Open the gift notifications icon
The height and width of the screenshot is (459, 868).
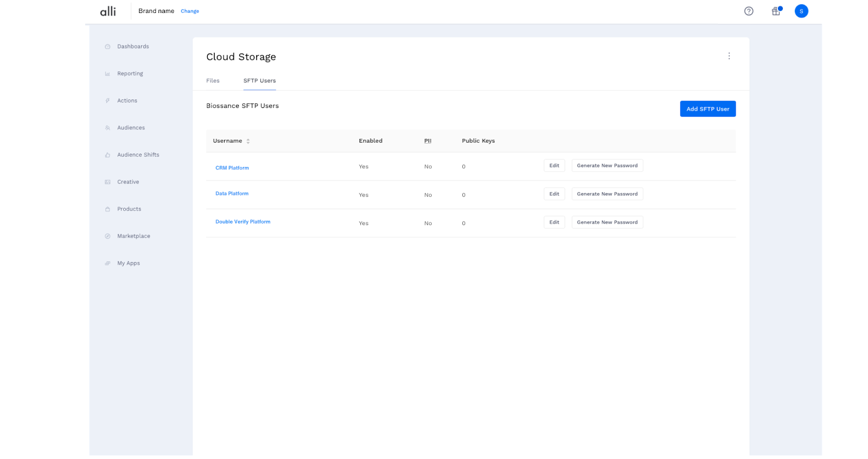[776, 11]
